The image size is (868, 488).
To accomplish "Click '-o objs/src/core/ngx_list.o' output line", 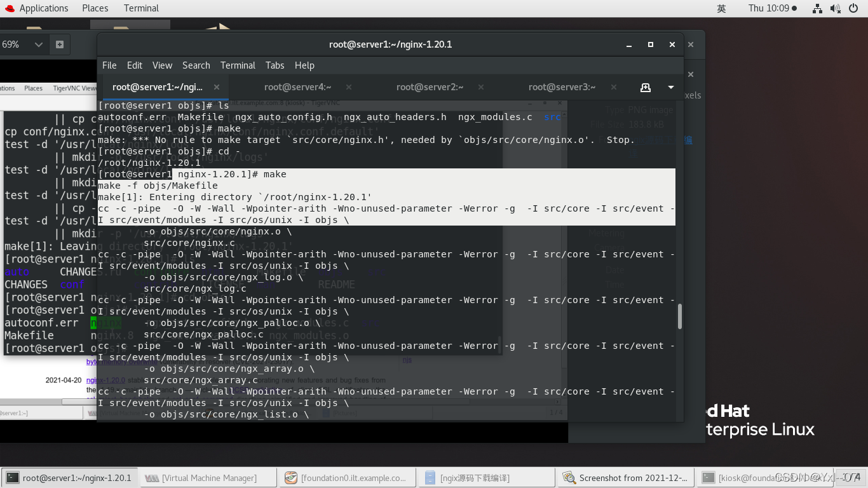I will [x=227, y=414].
